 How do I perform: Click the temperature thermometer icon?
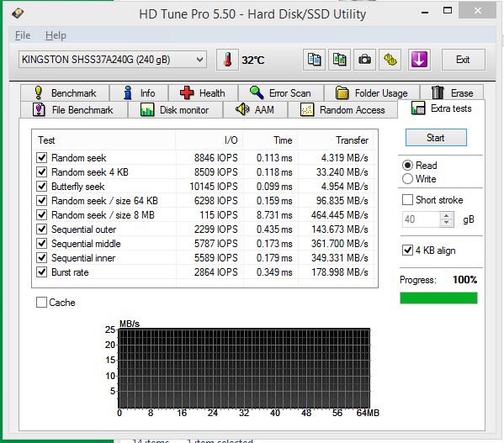click(227, 60)
